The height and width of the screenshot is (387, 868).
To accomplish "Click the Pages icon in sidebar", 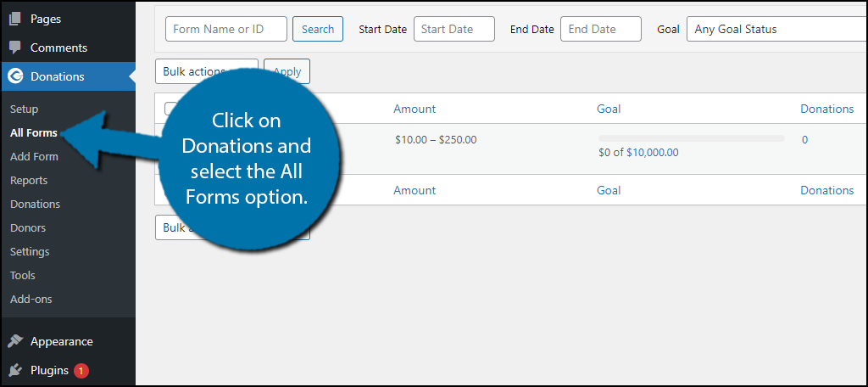I will coord(15,19).
